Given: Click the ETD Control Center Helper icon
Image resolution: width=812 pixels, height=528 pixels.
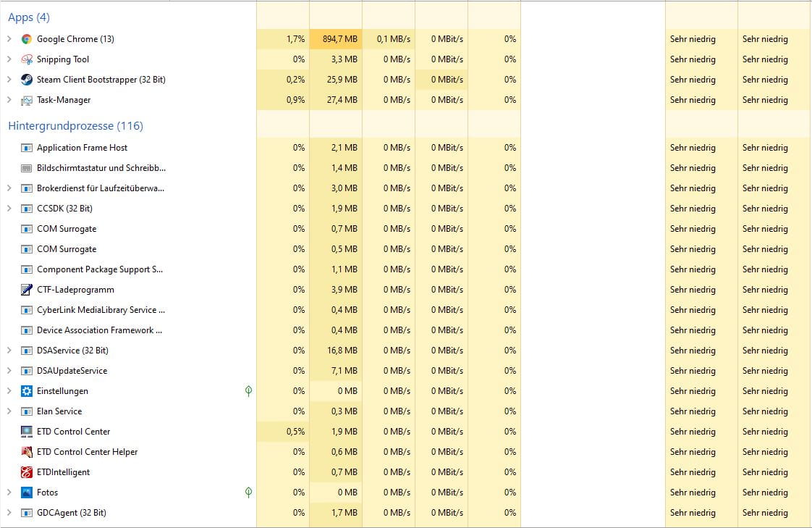Looking at the screenshot, I should coord(27,452).
